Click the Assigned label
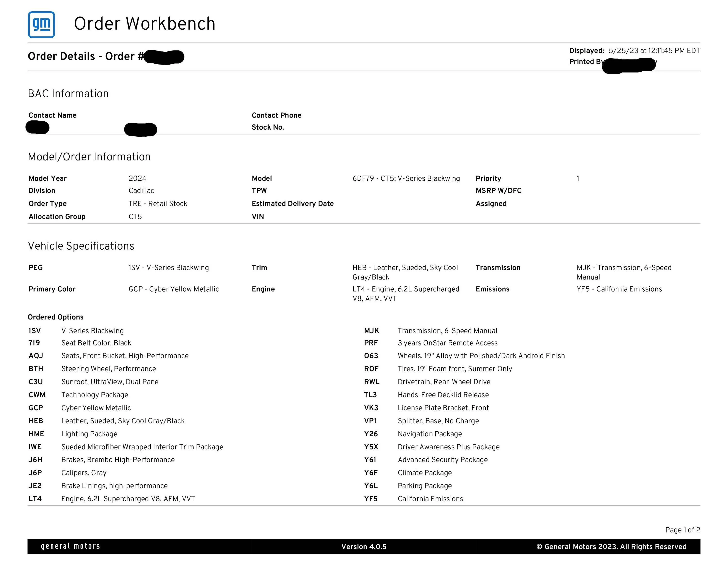 491,204
